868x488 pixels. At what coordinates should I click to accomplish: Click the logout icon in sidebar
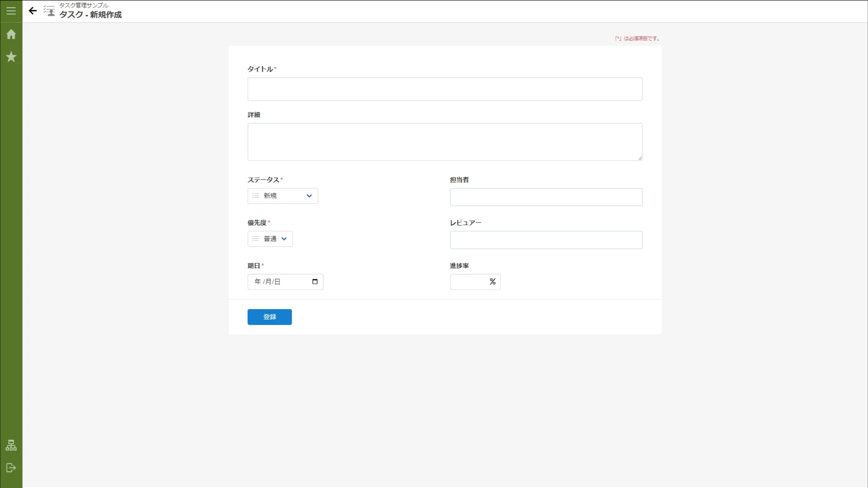coord(11,468)
